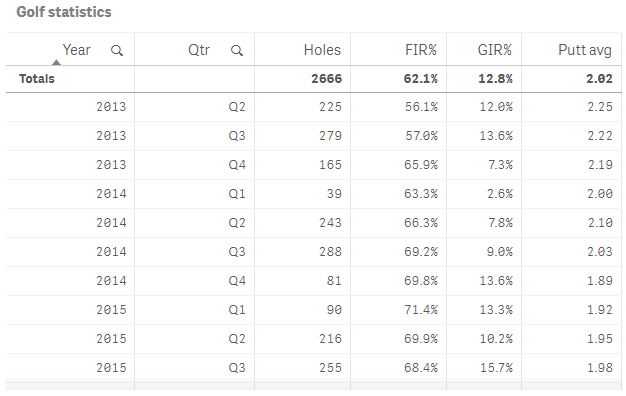626x396 pixels.
Task: Click FIR% value 65.9%
Action: 421,165
